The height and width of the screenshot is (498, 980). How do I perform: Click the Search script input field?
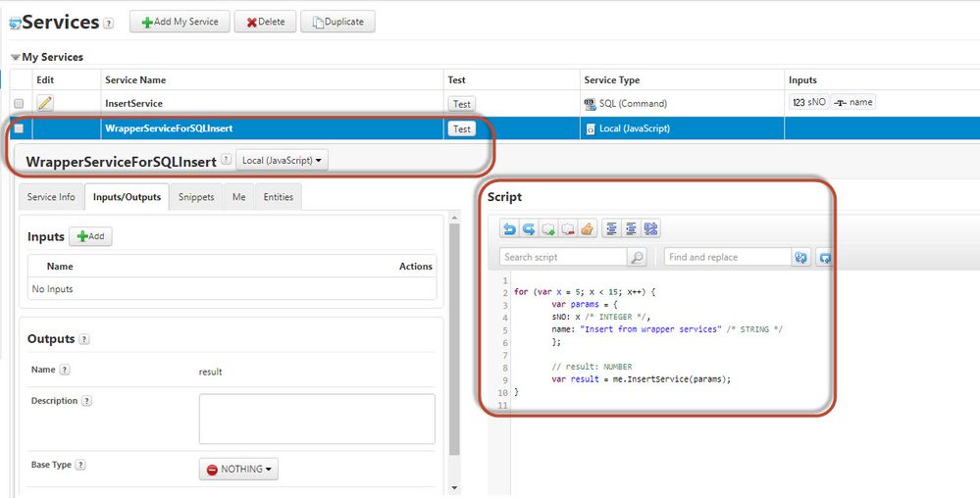pyautogui.click(x=563, y=257)
